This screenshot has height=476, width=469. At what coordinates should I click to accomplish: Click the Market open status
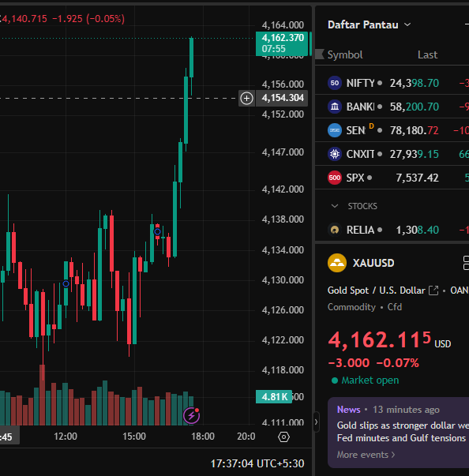(x=366, y=380)
